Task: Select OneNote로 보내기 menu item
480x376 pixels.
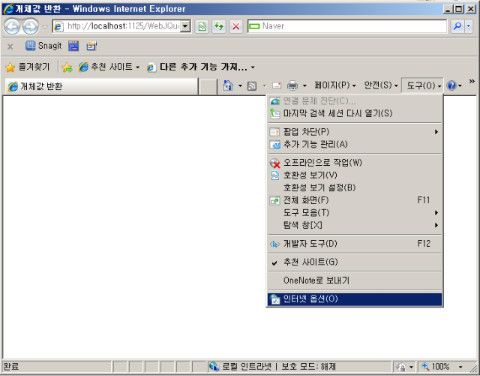Action: [x=355, y=281]
